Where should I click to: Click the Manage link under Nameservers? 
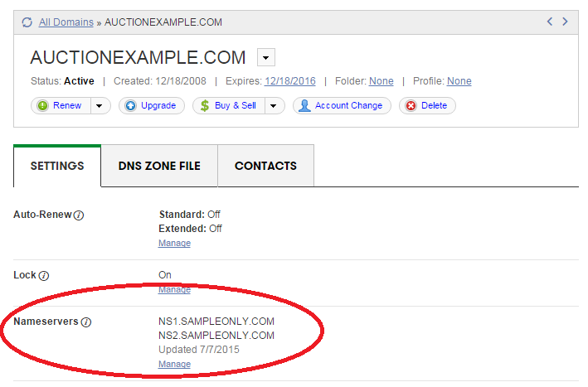click(x=174, y=364)
